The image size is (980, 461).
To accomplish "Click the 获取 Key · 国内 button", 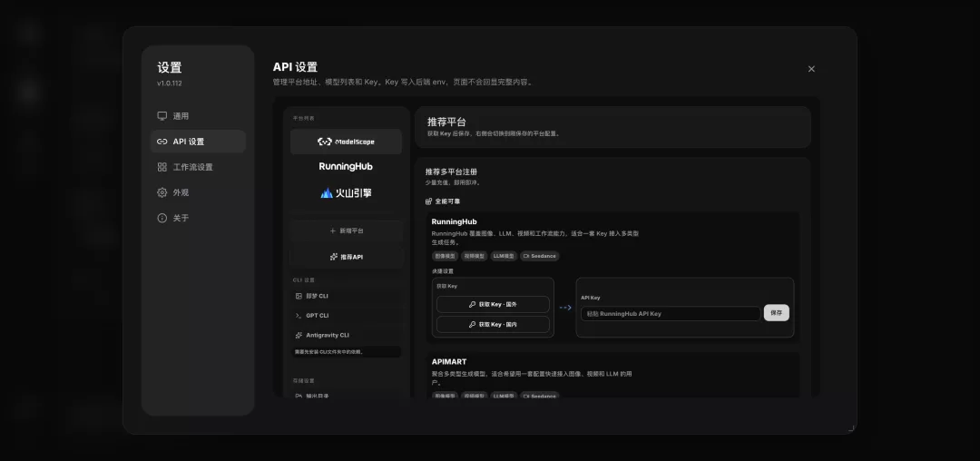I will point(493,325).
